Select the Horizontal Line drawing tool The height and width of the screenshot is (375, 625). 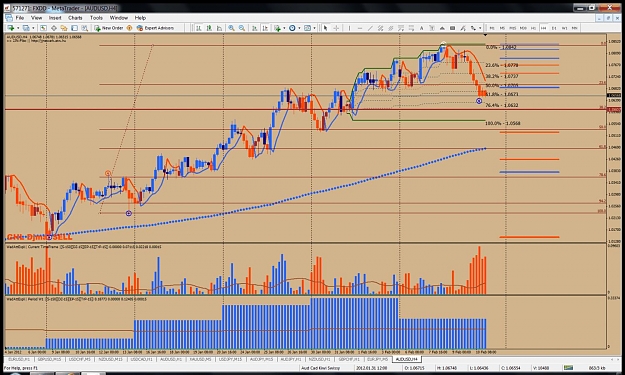360,28
